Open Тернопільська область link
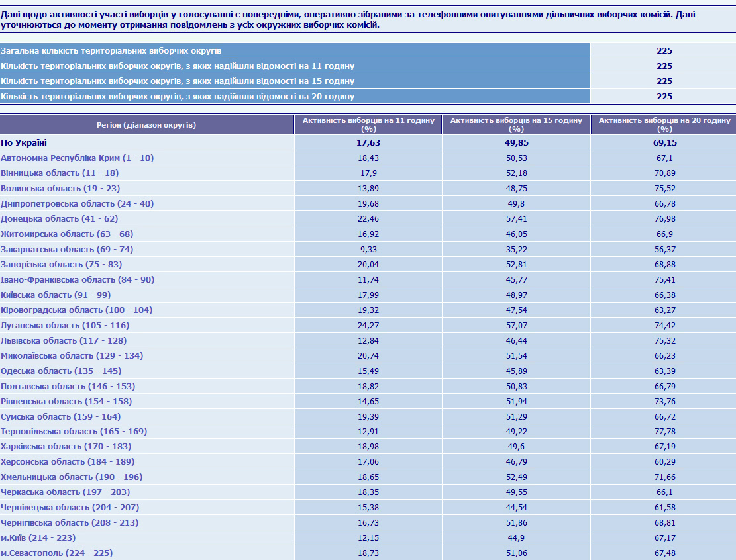This screenshot has height=560, width=736. click(x=74, y=431)
